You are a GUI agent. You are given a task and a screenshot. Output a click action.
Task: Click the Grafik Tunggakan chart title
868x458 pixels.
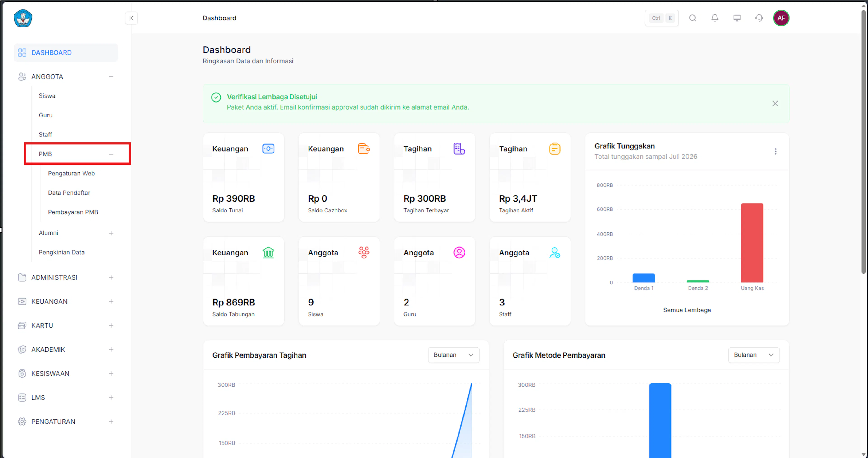click(624, 146)
